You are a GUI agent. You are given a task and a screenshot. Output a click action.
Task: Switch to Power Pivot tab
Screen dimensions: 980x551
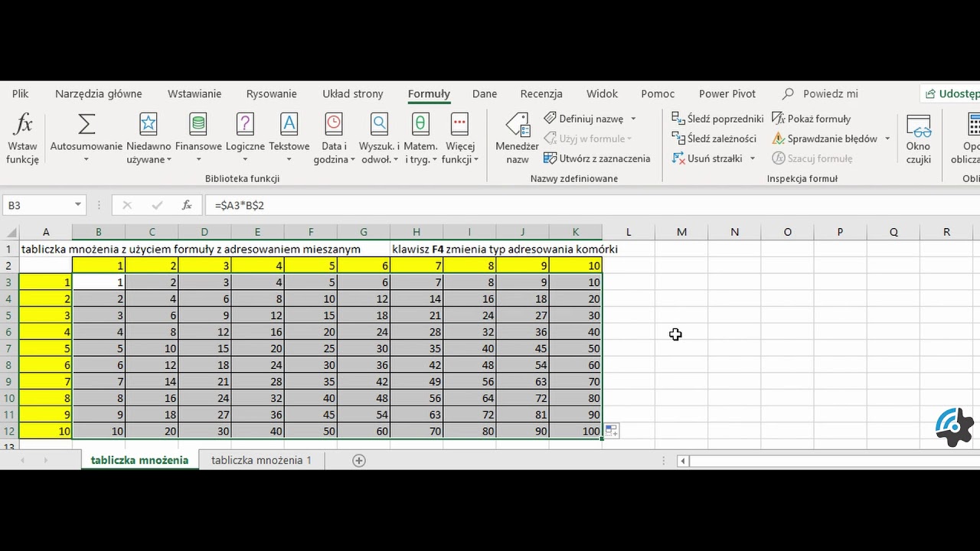click(x=727, y=93)
